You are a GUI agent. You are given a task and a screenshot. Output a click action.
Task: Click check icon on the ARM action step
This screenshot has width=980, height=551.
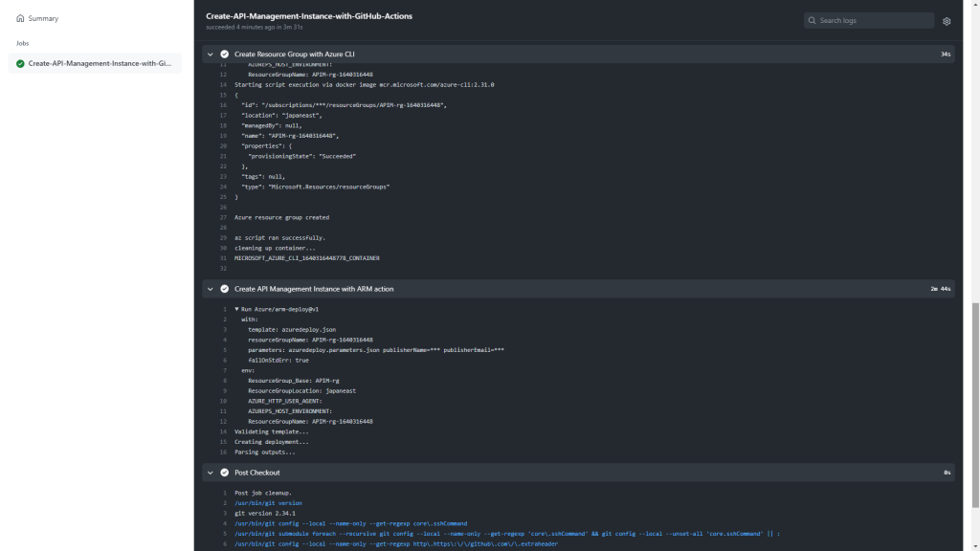point(224,288)
